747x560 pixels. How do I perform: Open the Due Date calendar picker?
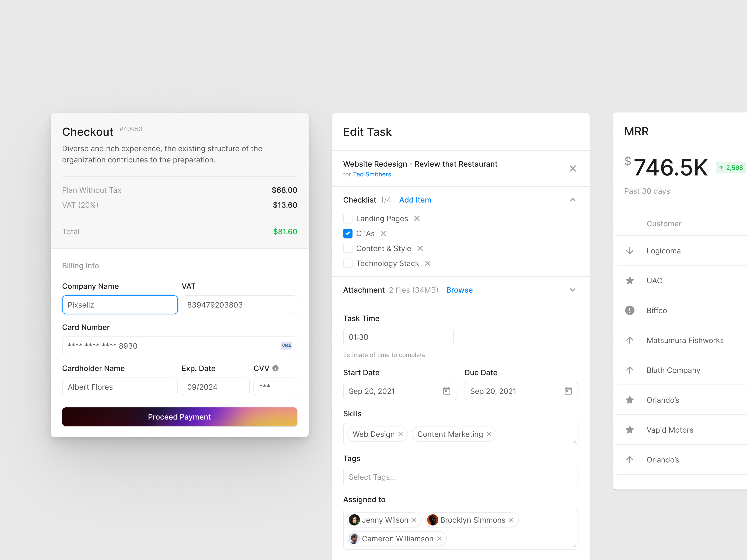coord(568,391)
